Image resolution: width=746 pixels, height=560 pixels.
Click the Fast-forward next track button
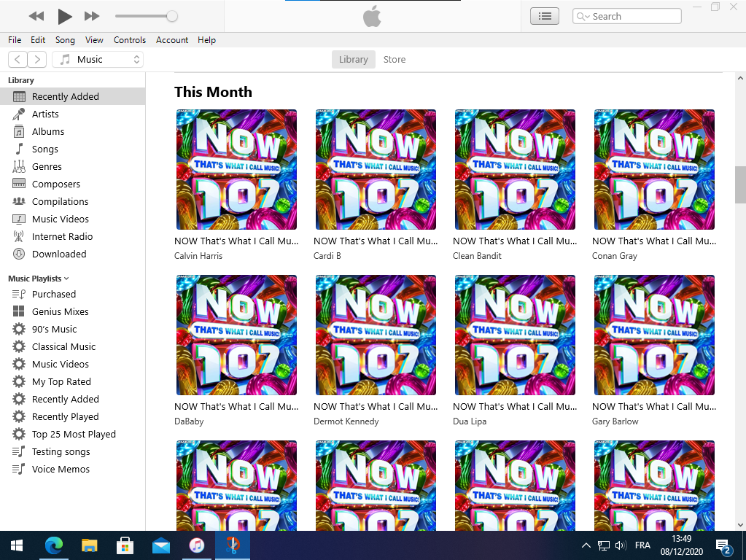click(92, 17)
